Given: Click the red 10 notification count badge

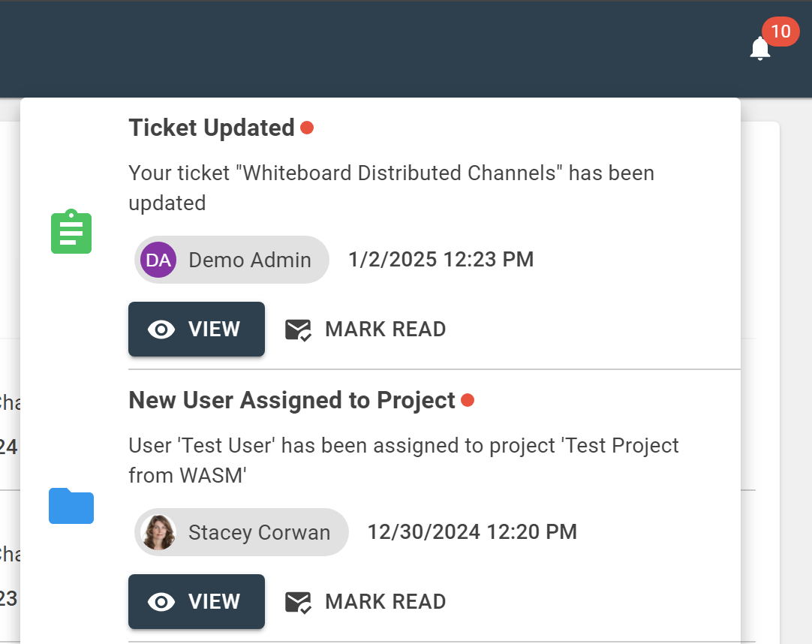Looking at the screenshot, I should coord(780,32).
